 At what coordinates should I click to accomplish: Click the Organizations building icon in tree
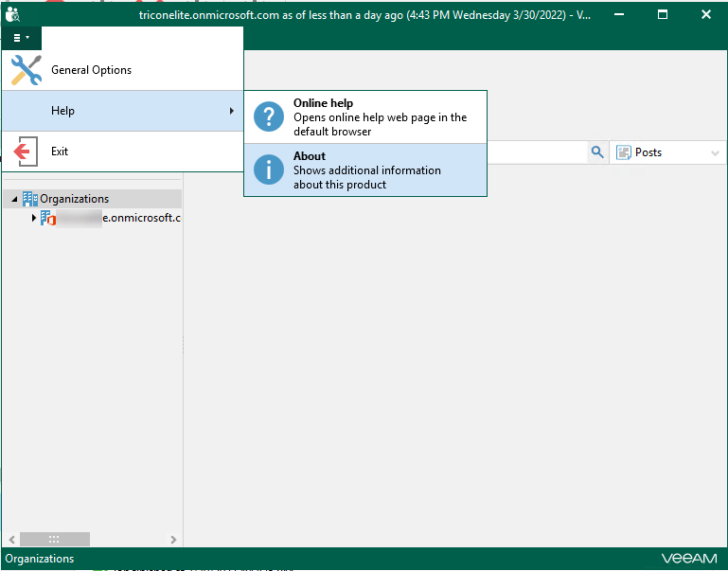tap(30, 199)
